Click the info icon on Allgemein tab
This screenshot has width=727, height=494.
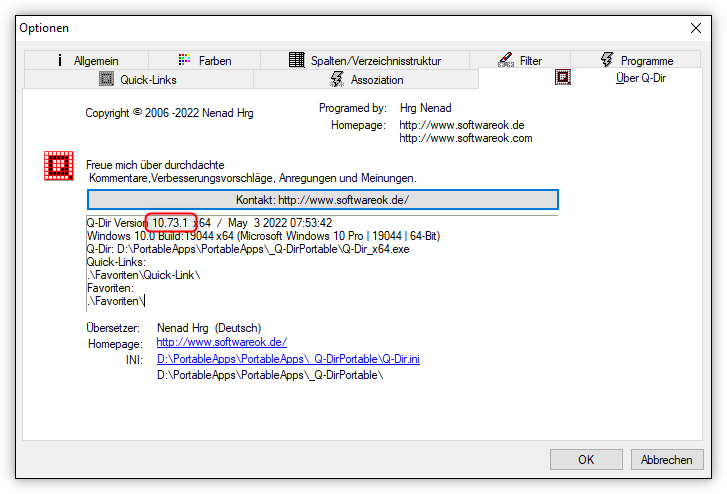[x=59, y=60]
